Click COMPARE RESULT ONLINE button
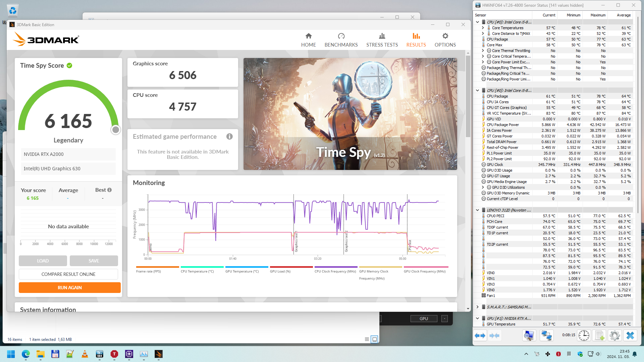This screenshot has width=644, height=362. 68,274
